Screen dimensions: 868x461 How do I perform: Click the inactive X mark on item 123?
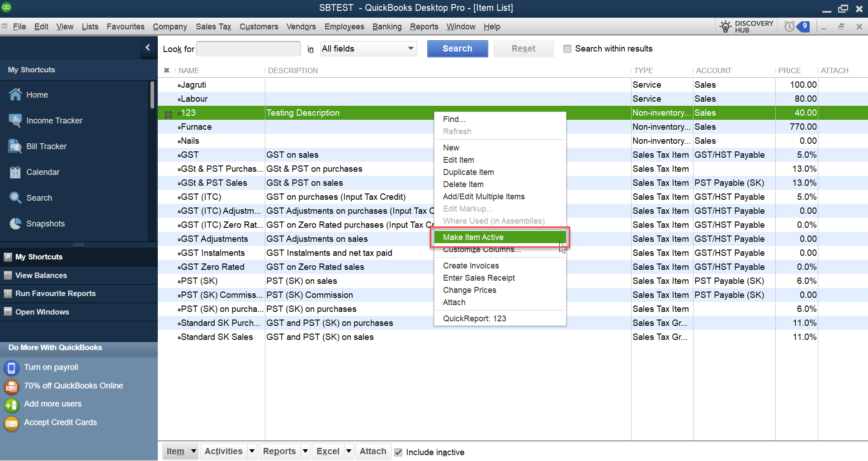pyautogui.click(x=168, y=114)
